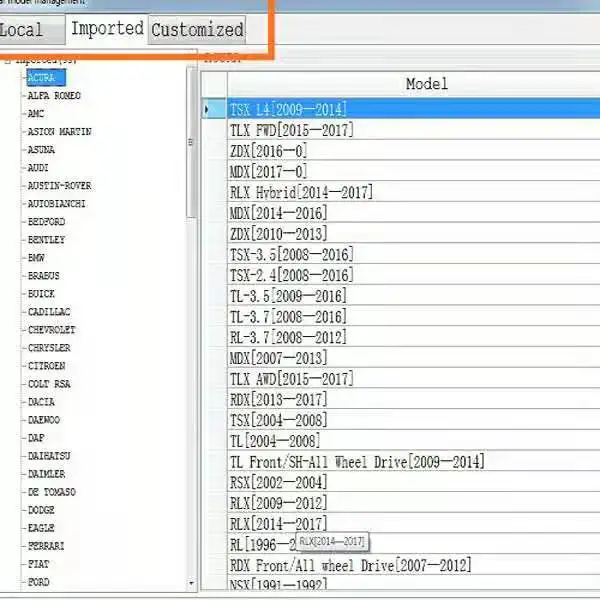
Task: Click the FORD tree item
Action: (x=39, y=582)
